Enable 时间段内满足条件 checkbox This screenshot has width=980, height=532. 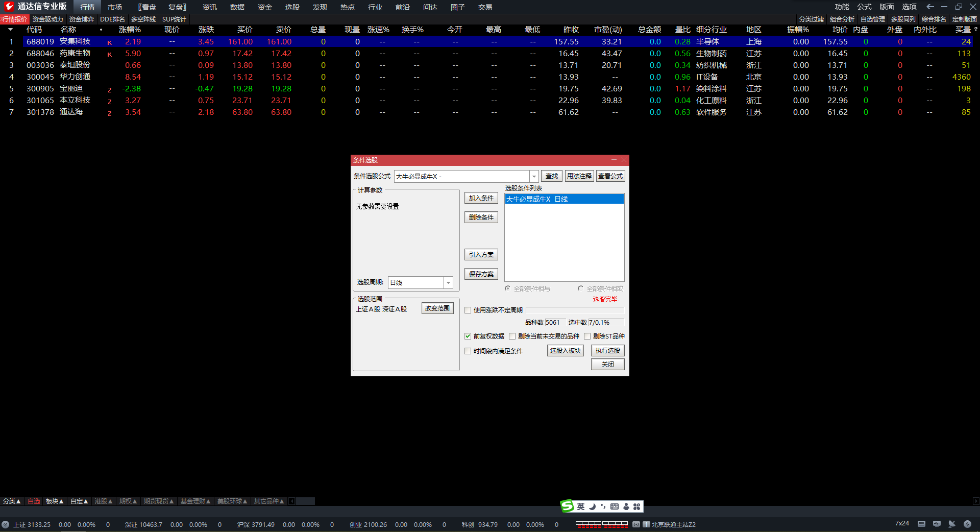tap(468, 351)
